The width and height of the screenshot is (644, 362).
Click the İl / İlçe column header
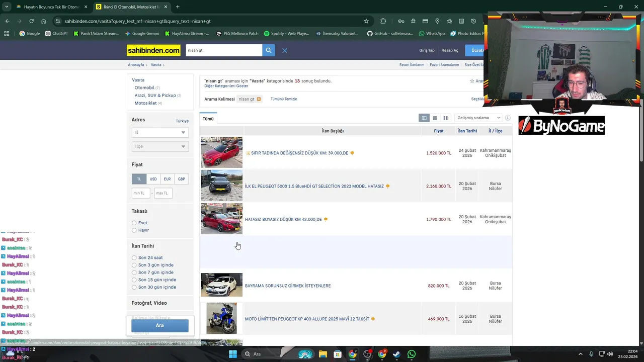(x=495, y=131)
